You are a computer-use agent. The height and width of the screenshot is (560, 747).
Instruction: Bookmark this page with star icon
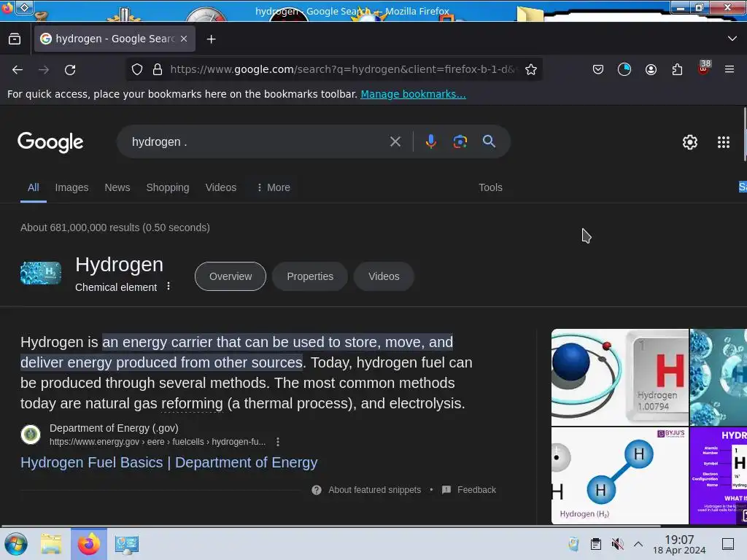(x=531, y=69)
